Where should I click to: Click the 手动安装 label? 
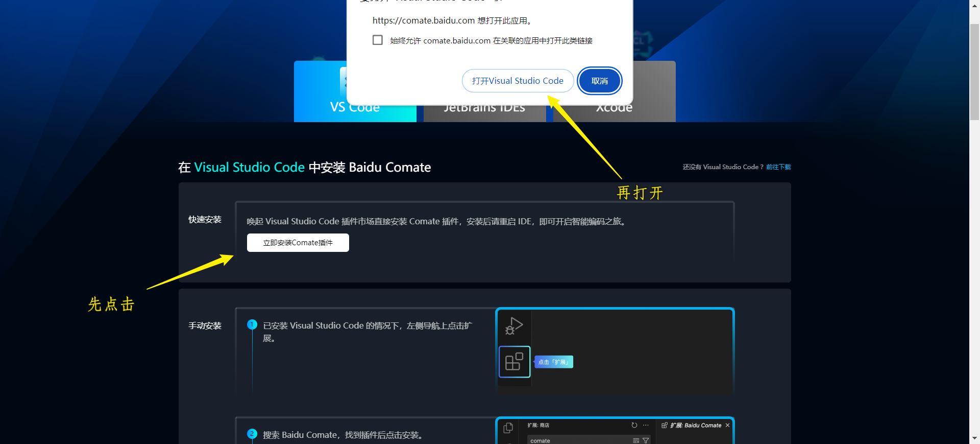tap(205, 326)
